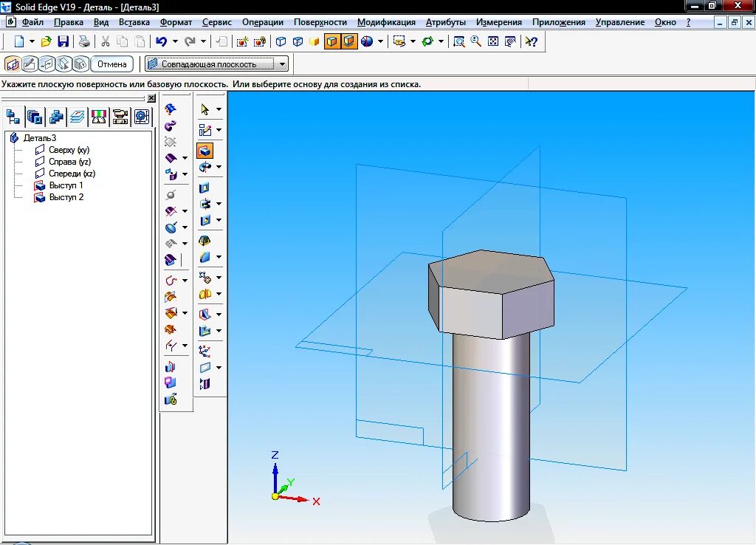Open the Feature Library tab icon
Viewport: 756px width, 545px height.
coord(35,117)
